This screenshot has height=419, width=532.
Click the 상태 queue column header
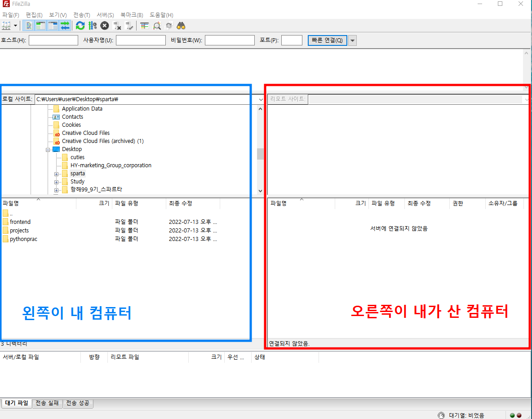click(x=285, y=357)
